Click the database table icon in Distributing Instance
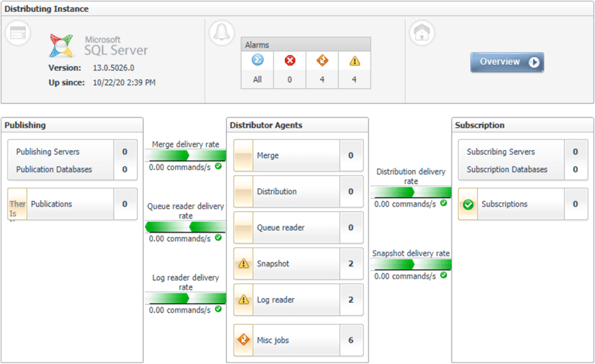The height and width of the screenshot is (364, 595). (x=18, y=33)
